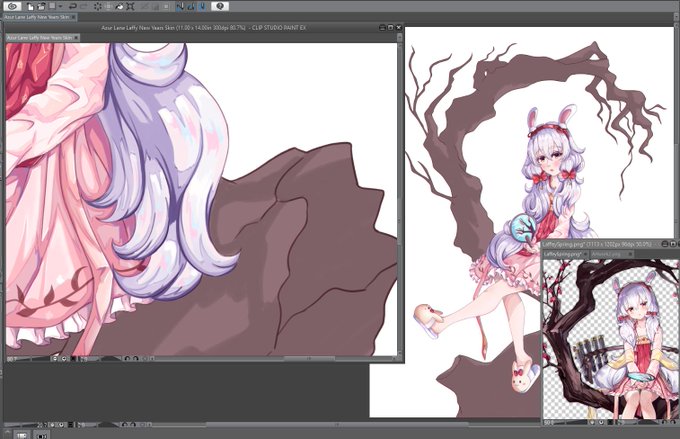Rotate left in the 80.7% window
This screenshot has width=680, height=439.
coord(127,359)
